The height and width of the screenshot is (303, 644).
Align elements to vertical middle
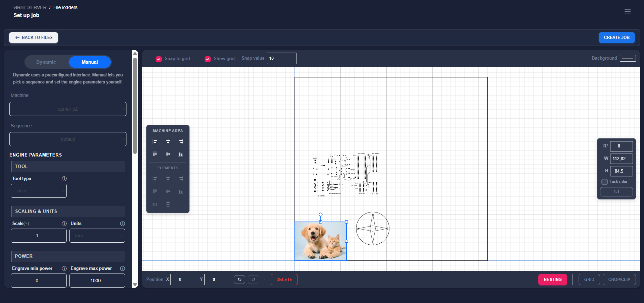[168, 191]
